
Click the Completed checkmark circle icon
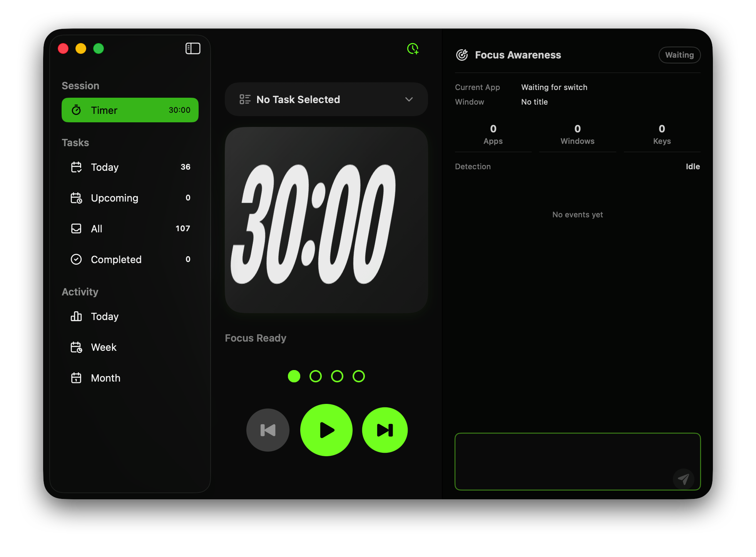[x=76, y=259]
